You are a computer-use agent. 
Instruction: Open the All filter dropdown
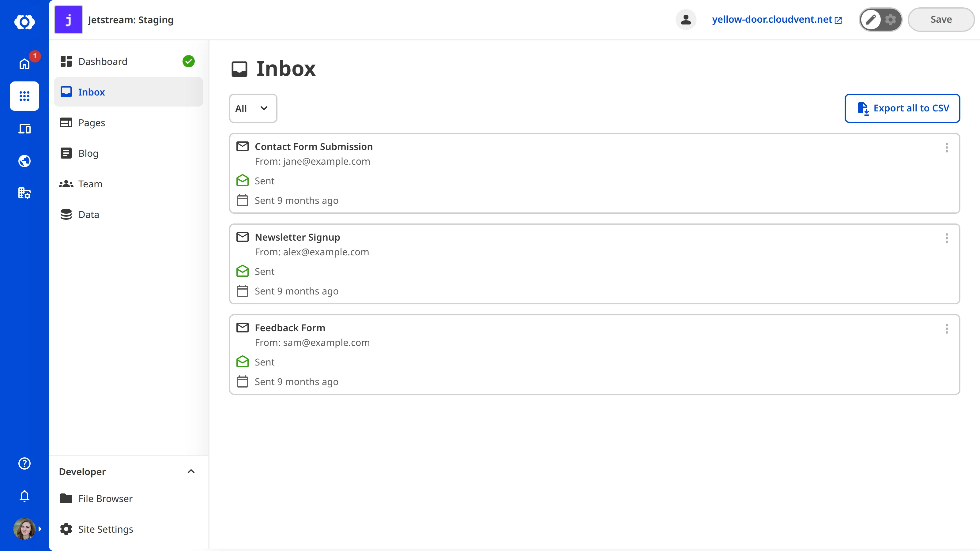click(x=253, y=108)
